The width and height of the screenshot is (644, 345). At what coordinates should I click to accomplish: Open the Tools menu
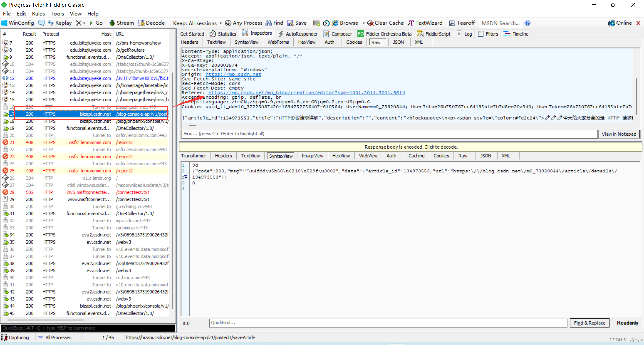point(57,14)
